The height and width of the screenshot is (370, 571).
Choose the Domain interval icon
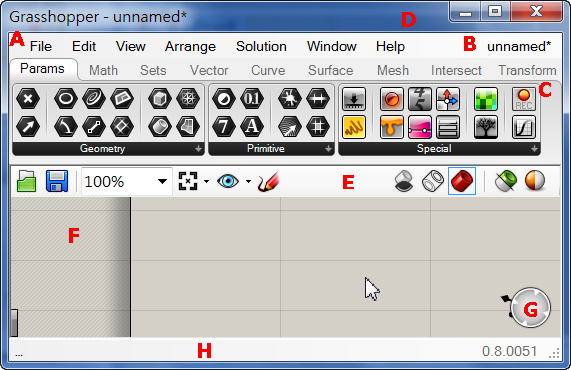point(318,99)
